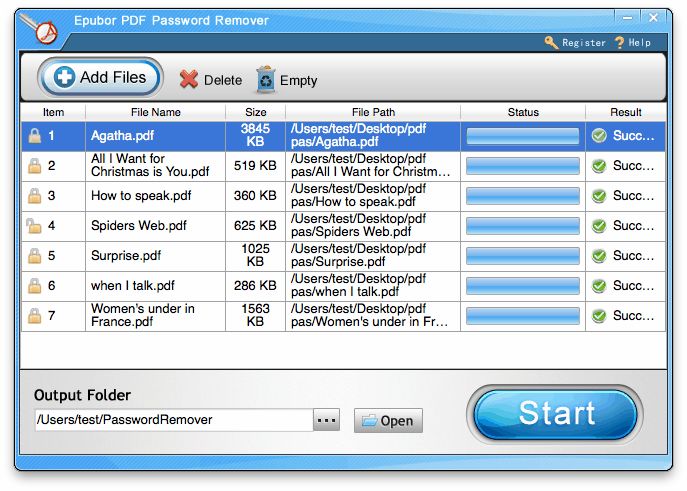Click the 3845 KB size cell

(x=255, y=135)
